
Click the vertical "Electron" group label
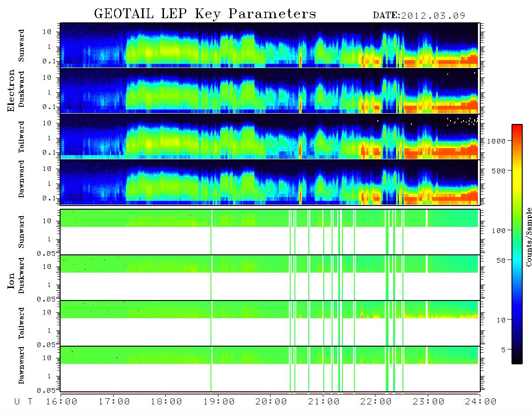tap(11, 91)
